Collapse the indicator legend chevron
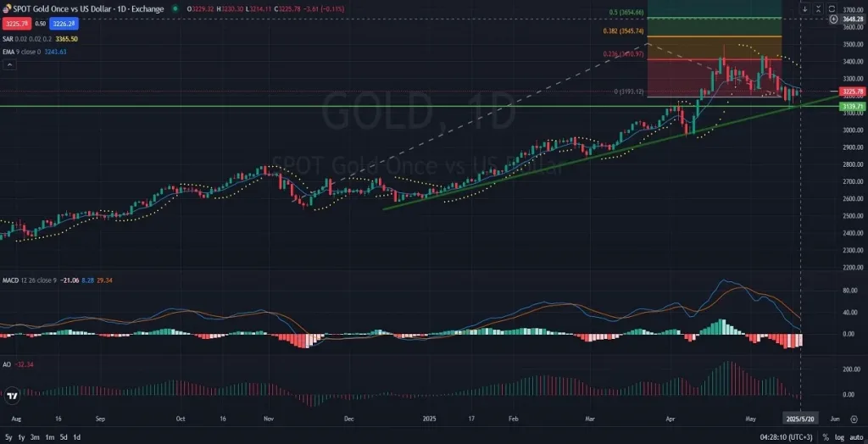The width and height of the screenshot is (868, 444). 9,64
